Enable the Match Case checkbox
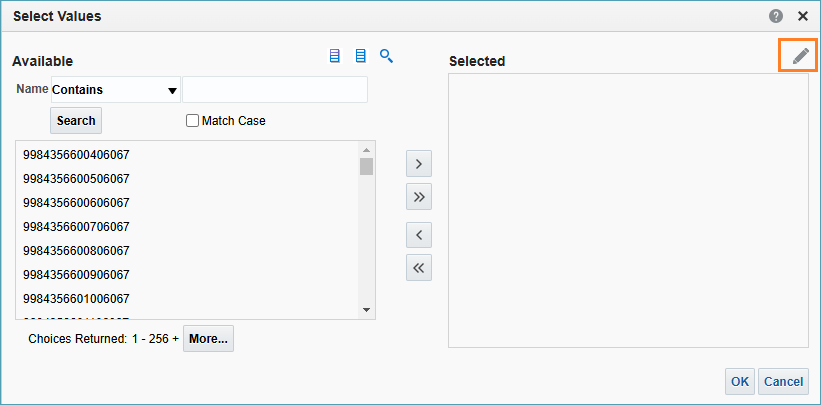821x405 pixels. click(193, 121)
